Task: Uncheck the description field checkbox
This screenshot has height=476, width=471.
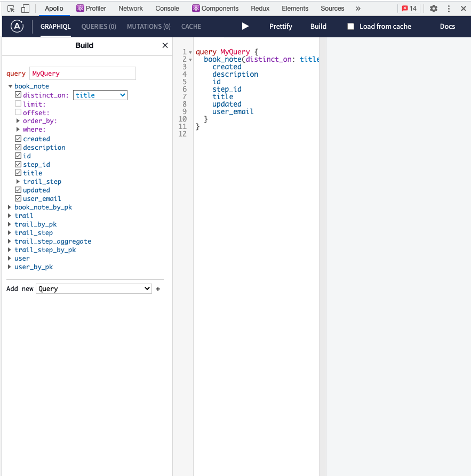Action: click(18, 147)
